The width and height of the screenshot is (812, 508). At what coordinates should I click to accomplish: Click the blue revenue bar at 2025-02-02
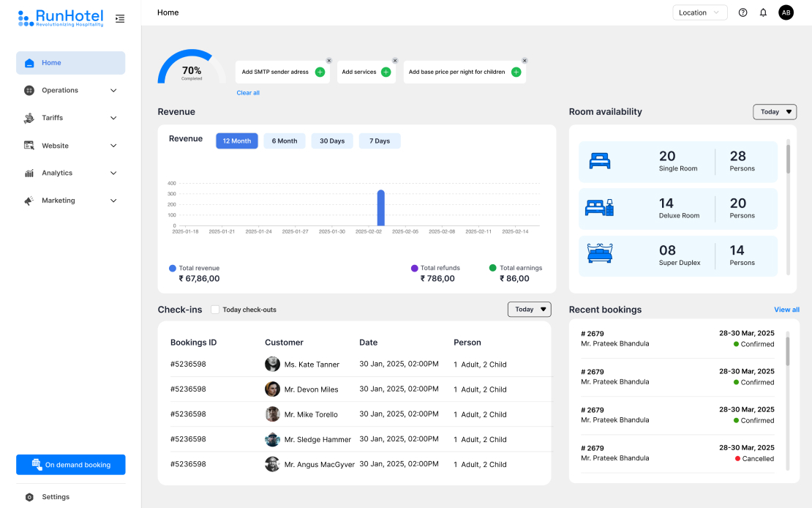pos(380,208)
